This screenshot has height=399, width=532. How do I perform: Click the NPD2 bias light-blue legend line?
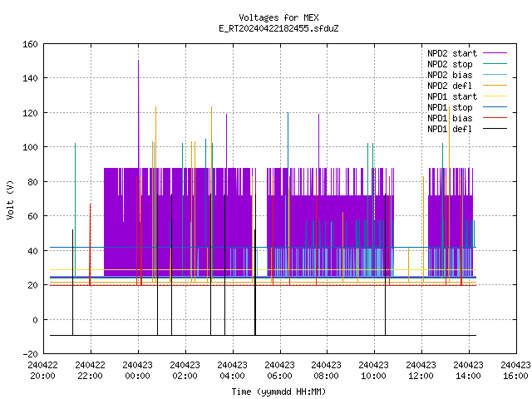tap(495, 75)
